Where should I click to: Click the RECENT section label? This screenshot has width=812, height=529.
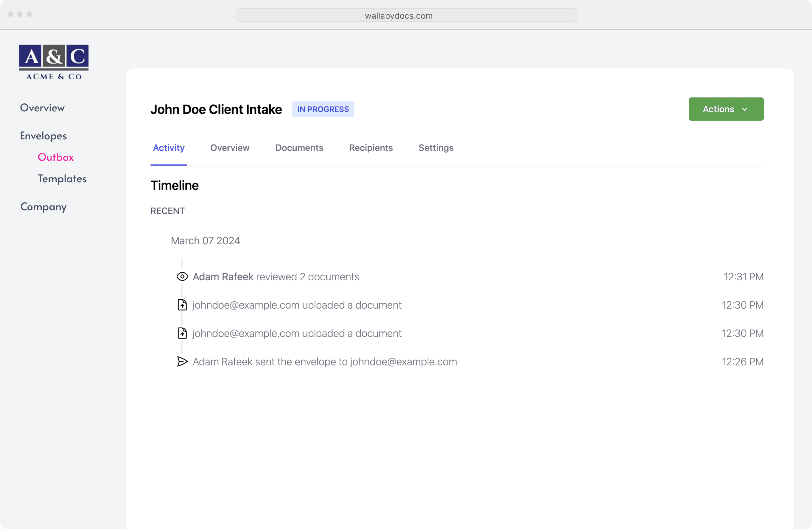pos(167,211)
